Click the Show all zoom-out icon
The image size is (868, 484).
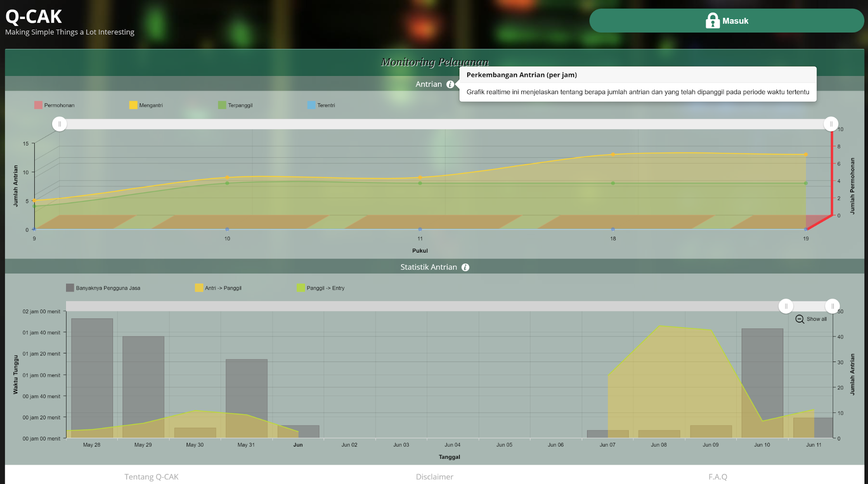coord(799,319)
